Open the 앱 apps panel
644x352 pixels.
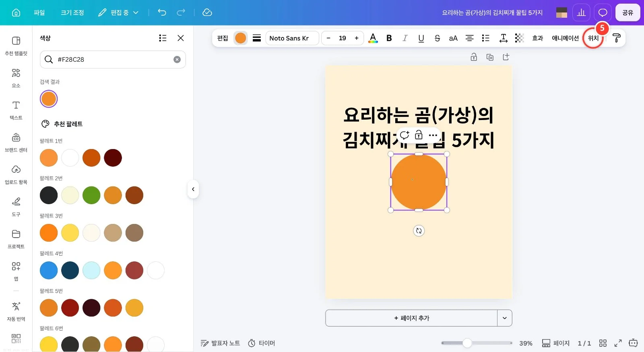click(x=16, y=271)
